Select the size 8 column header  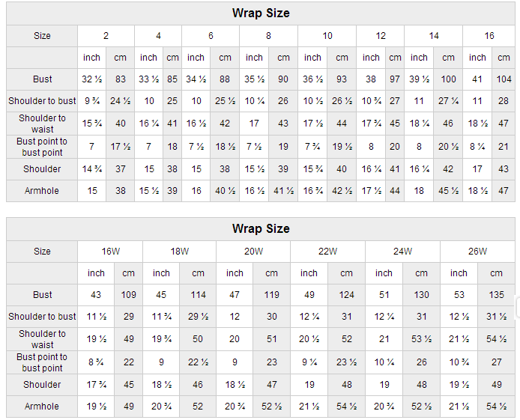268,36
